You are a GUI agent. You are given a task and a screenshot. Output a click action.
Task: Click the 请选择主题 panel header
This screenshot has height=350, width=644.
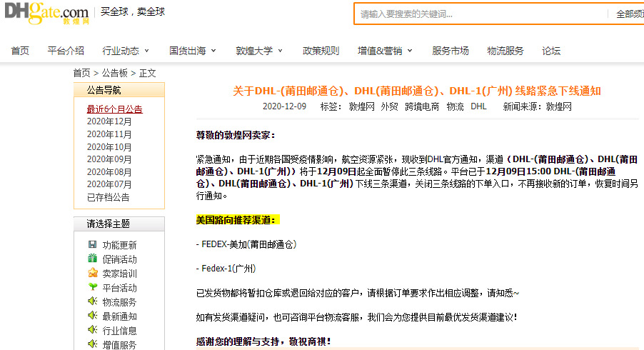119,224
